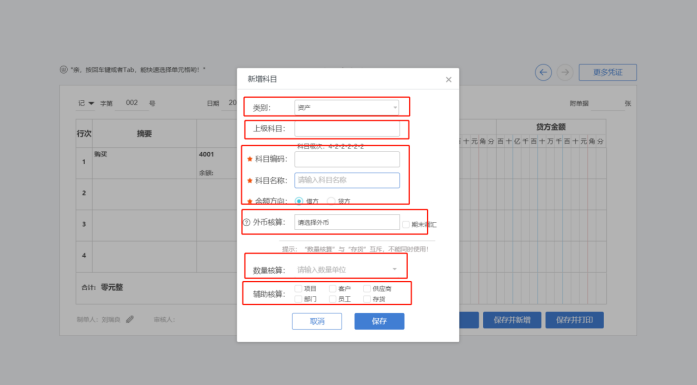This screenshot has height=385, width=697.
Task: Click the help icon beside 外币核算
Action: pyautogui.click(x=247, y=222)
